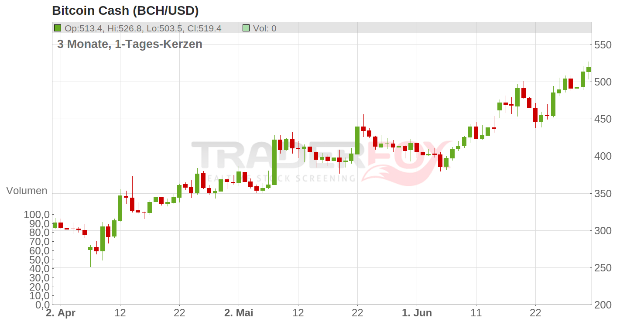Image resolution: width=644 pixels, height=322 pixels.
Task: Click the '3 Monate, 1-Tages-Kerzen' subtitle
Action: [130, 44]
